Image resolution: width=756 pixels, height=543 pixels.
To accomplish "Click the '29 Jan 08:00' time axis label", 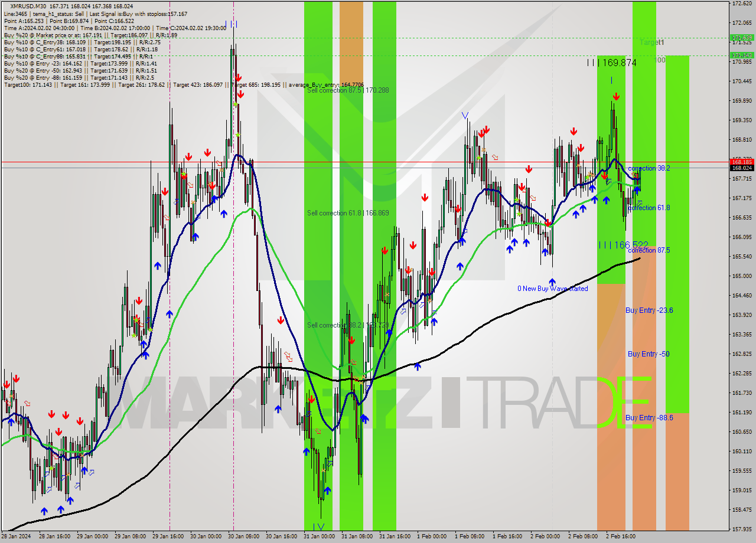I will [130, 537].
